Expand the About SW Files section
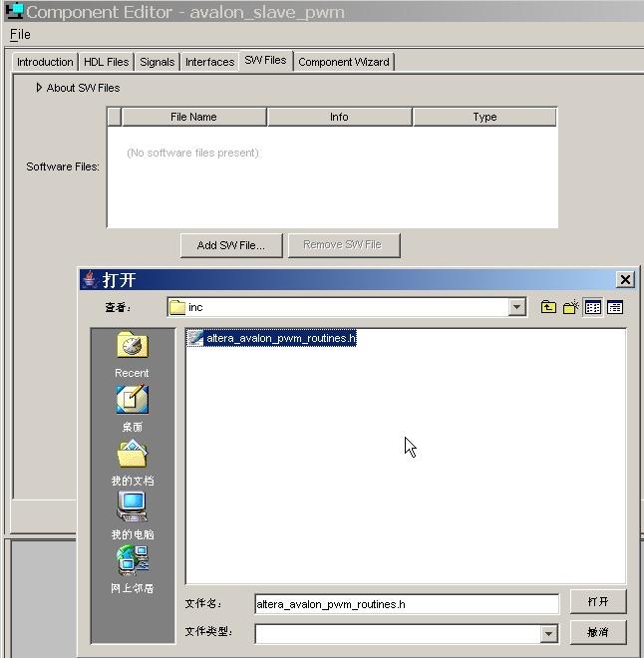The image size is (644, 658). point(39,88)
